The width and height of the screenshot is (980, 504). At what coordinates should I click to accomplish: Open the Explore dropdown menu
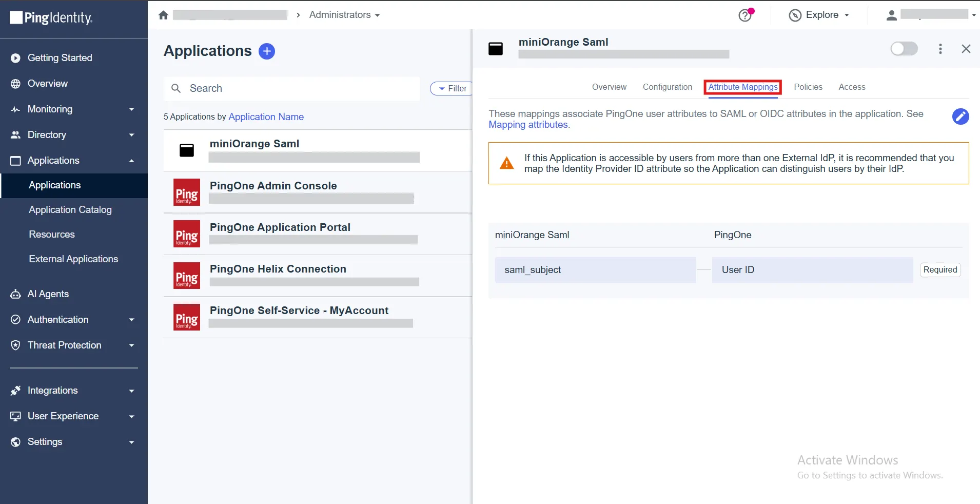[819, 15]
